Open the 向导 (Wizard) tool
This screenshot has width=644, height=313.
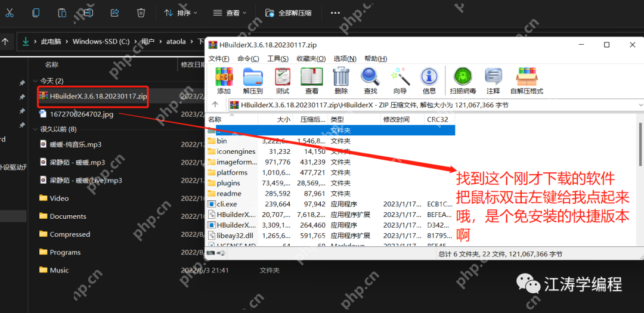(x=400, y=80)
